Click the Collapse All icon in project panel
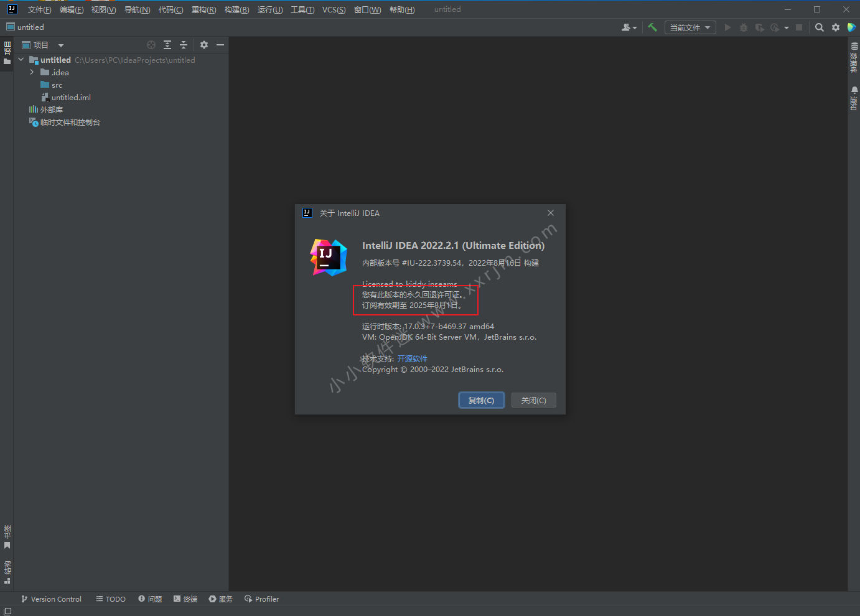The height and width of the screenshot is (616, 860). [x=184, y=45]
